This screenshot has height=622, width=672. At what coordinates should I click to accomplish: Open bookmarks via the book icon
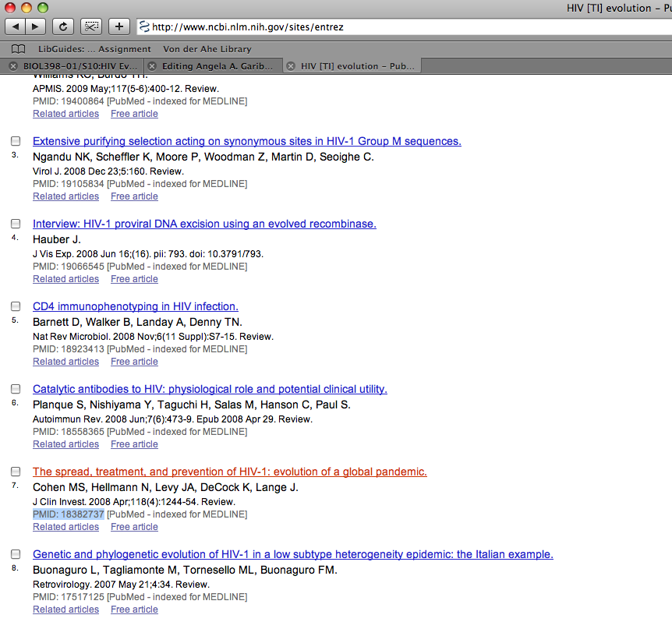point(18,48)
